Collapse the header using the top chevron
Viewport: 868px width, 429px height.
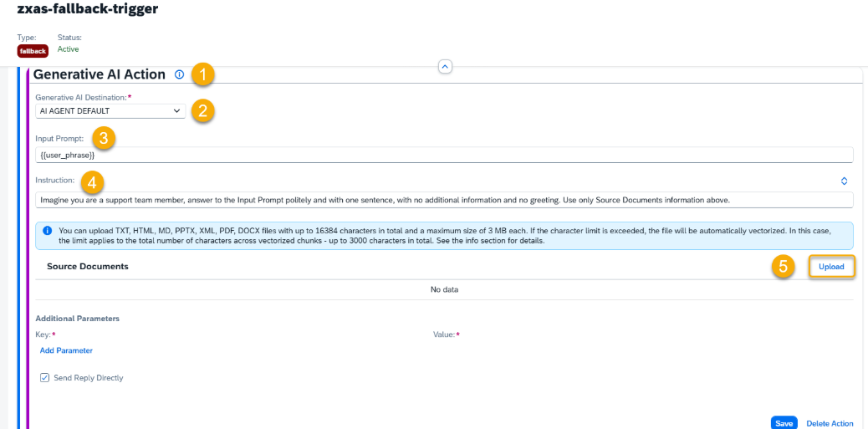coord(445,66)
